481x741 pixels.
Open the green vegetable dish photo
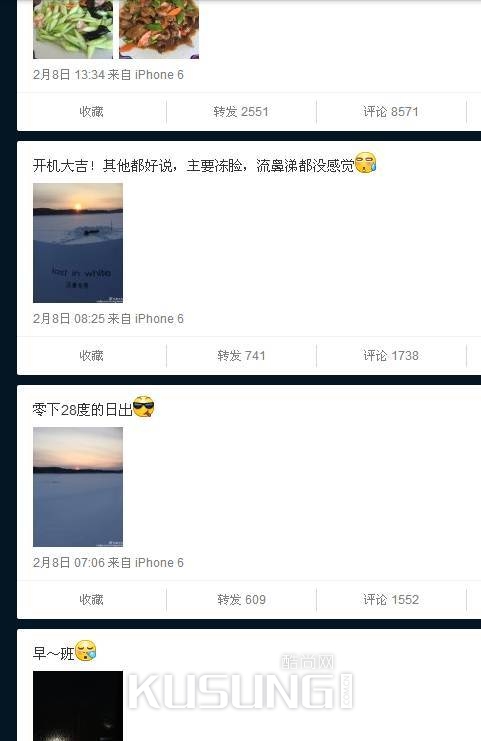coord(73,29)
